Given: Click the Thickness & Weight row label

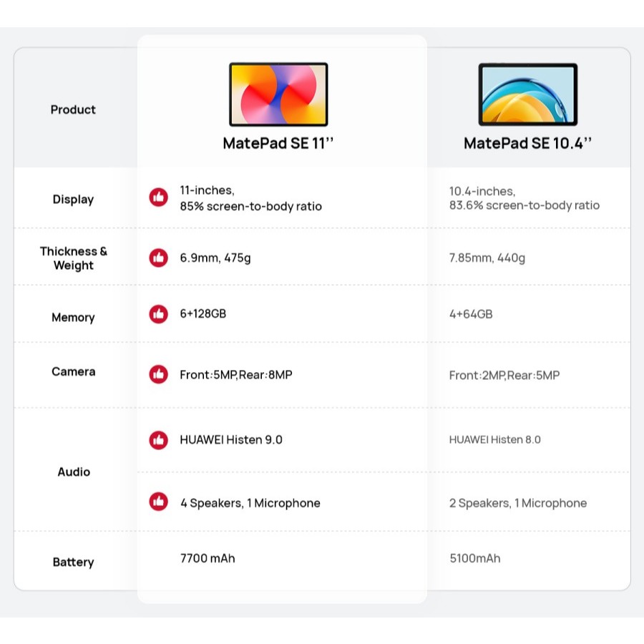Looking at the screenshot, I should tap(73, 258).
